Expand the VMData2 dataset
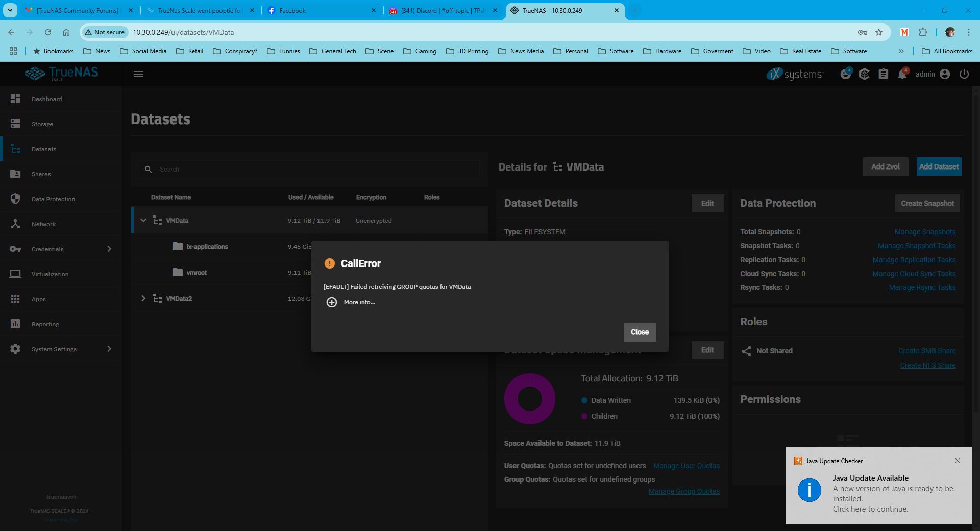This screenshot has height=531, width=980. click(x=143, y=298)
